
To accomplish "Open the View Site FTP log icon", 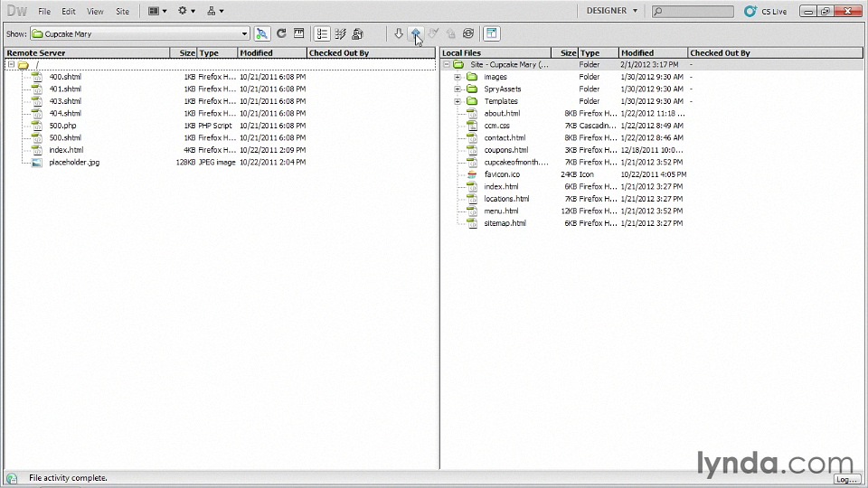I will click(x=299, y=33).
